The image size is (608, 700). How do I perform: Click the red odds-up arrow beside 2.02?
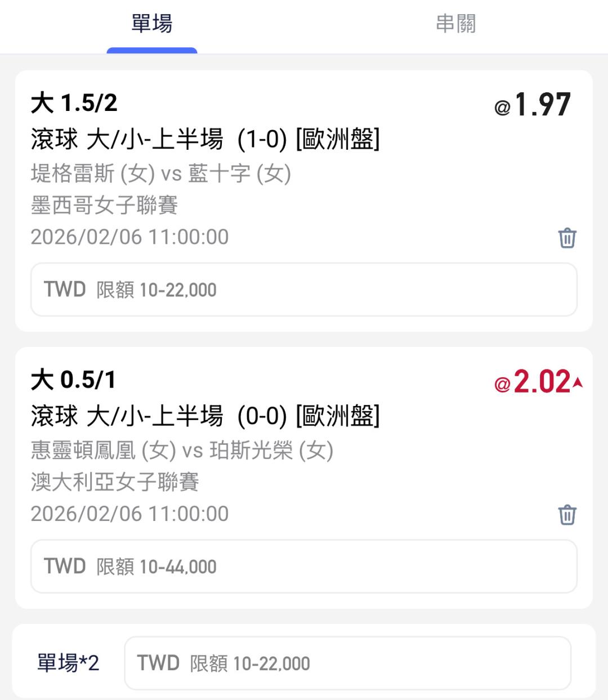(578, 383)
